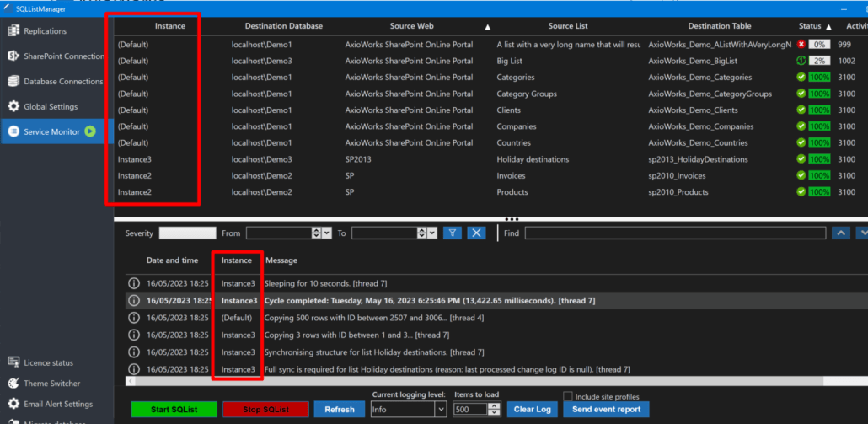This screenshot has height=424, width=868.
Task: Tick the Include site profiles checkbox
Action: (567, 396)
